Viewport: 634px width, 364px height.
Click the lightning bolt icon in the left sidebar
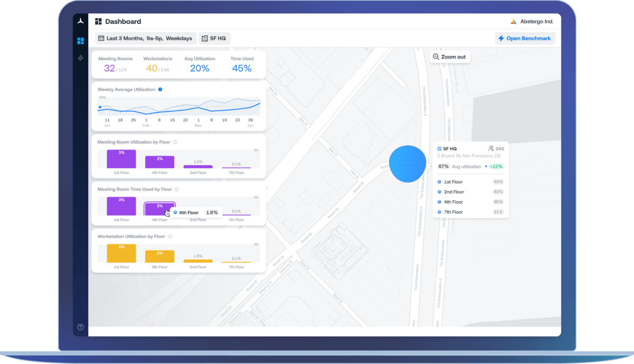(x=80, y=57)
